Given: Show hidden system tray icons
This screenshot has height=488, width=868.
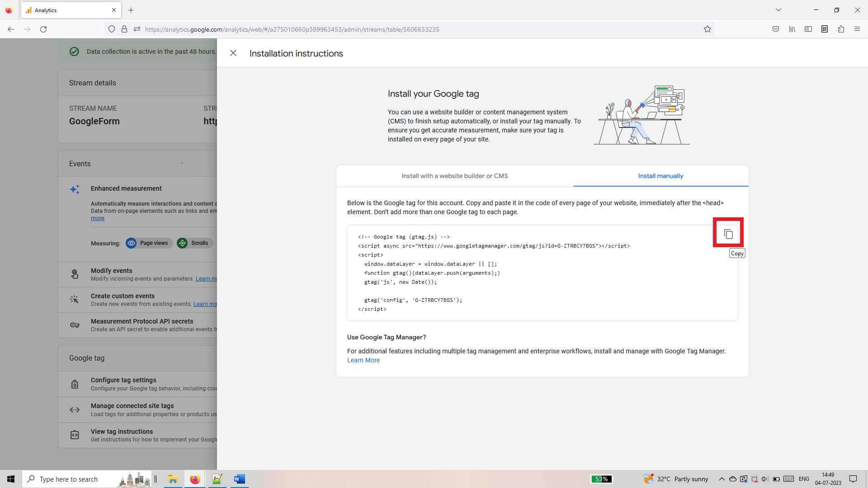Looking at the screenshot, I should [x=722, y=479].
